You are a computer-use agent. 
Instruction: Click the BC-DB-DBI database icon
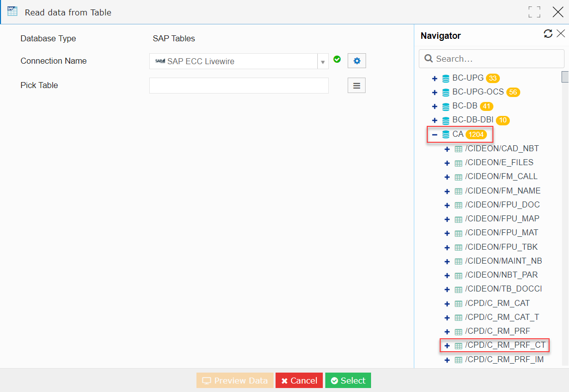tap(446, 120)
